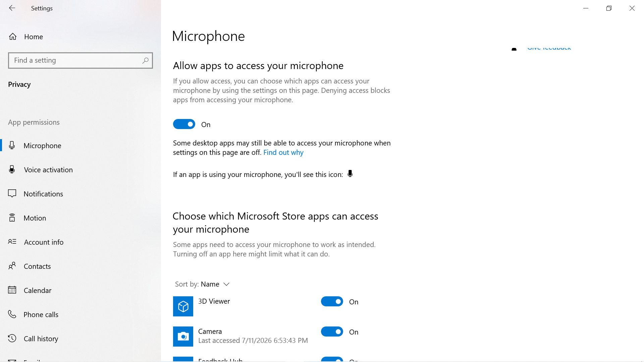
Task: Open the Sort by Name dropdown
Action: click(202, 284)
